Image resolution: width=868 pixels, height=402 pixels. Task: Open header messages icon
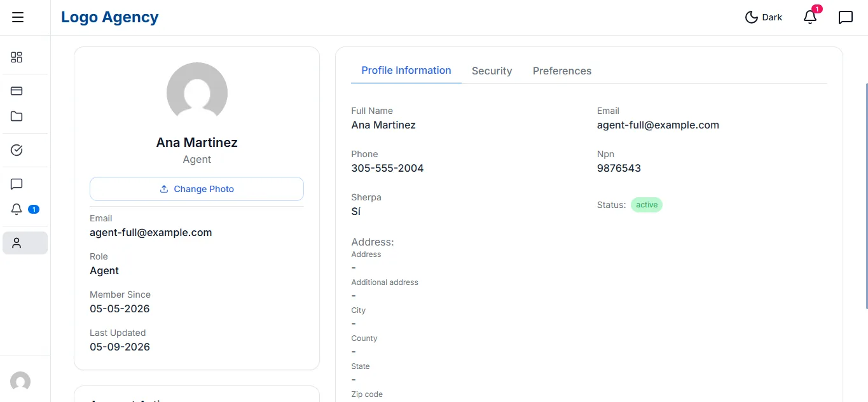click(846, 17)
